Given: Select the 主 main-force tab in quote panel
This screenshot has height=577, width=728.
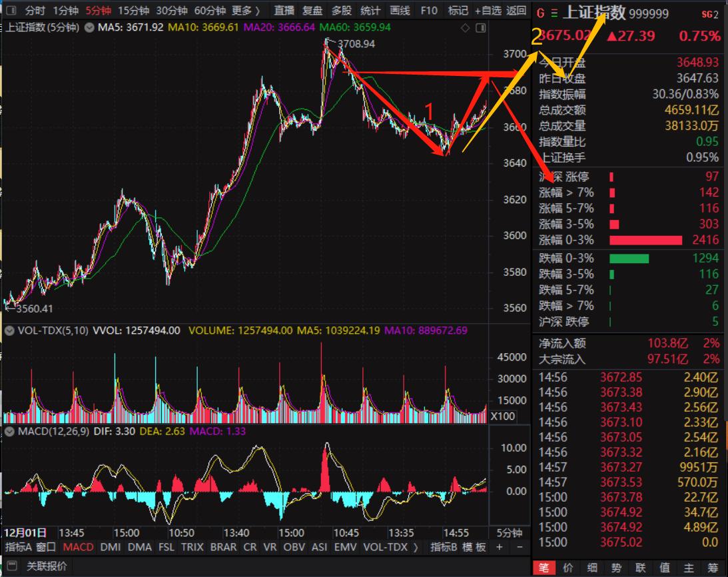Looking at the screenshot, I should point(689,568).
